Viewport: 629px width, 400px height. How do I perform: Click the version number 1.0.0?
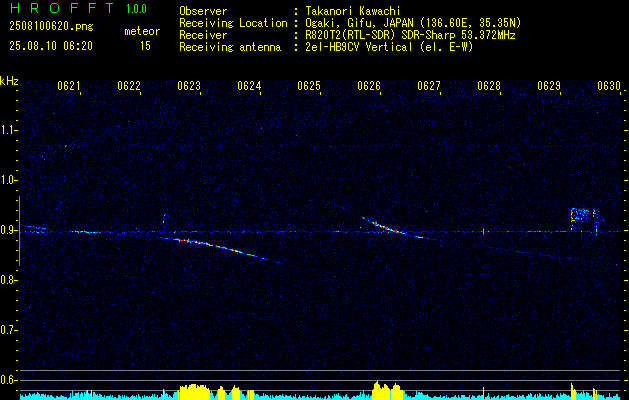(136, 9)
